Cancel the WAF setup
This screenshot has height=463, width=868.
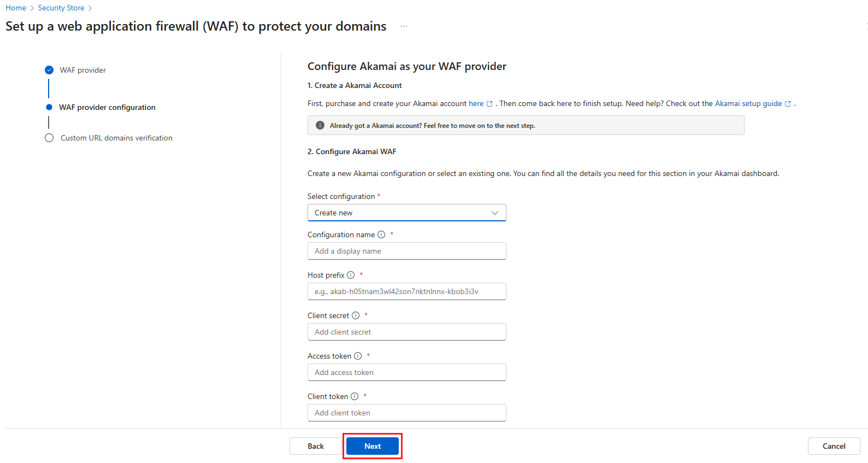tap(834, 446)
